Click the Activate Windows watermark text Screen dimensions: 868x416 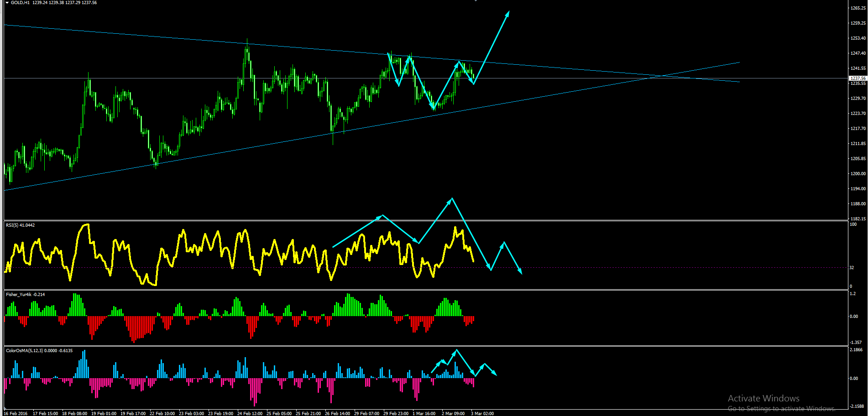point(763,398)
